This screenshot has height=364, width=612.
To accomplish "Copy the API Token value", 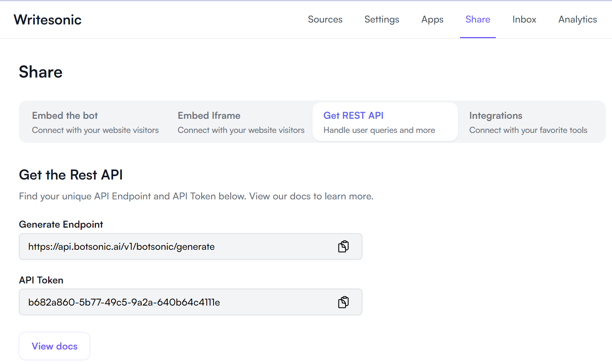I will (343, 303).
